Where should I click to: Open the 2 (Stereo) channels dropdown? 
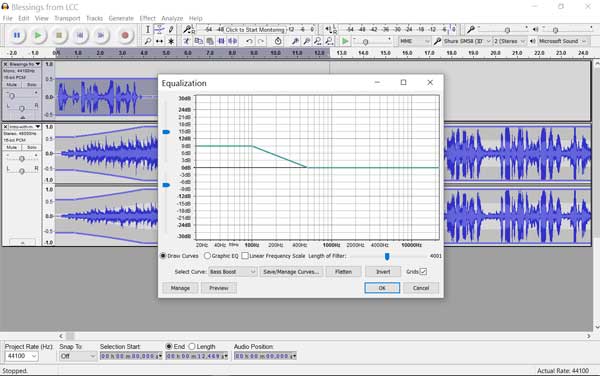point(509,41)
